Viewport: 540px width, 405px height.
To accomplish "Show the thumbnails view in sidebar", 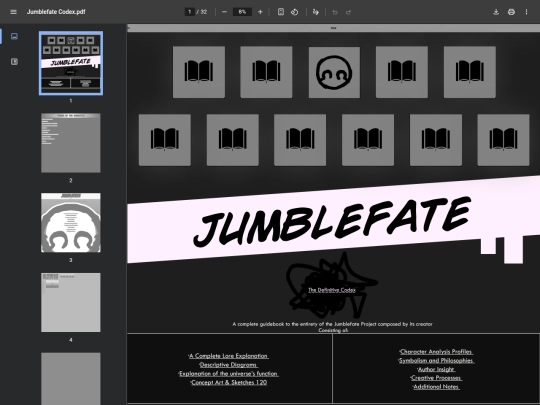I will [x=14, y=36].
